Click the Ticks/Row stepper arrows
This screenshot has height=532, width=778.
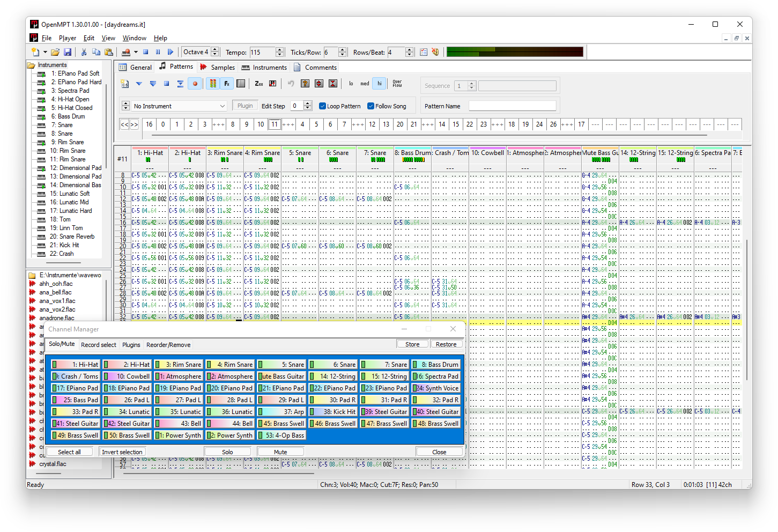pos(343,52)
